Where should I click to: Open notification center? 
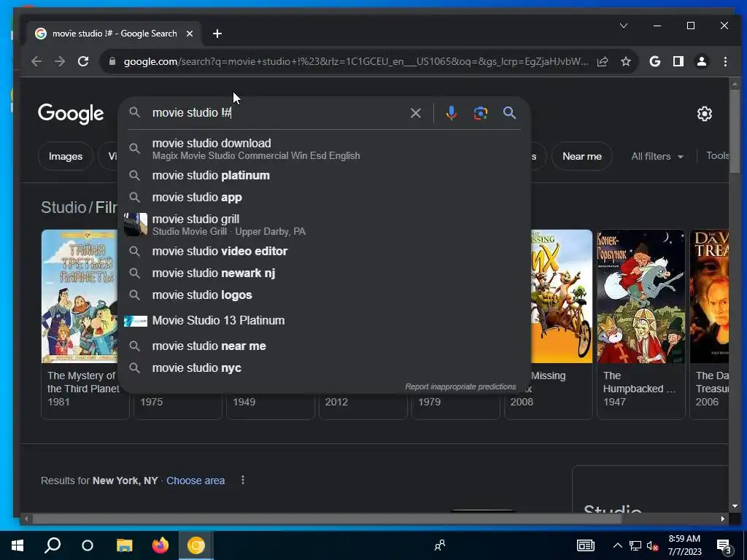click(724, 545)
